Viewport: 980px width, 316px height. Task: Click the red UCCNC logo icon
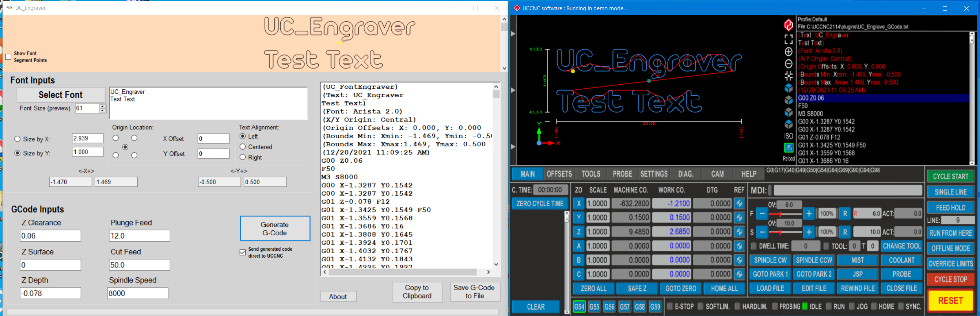789,25
